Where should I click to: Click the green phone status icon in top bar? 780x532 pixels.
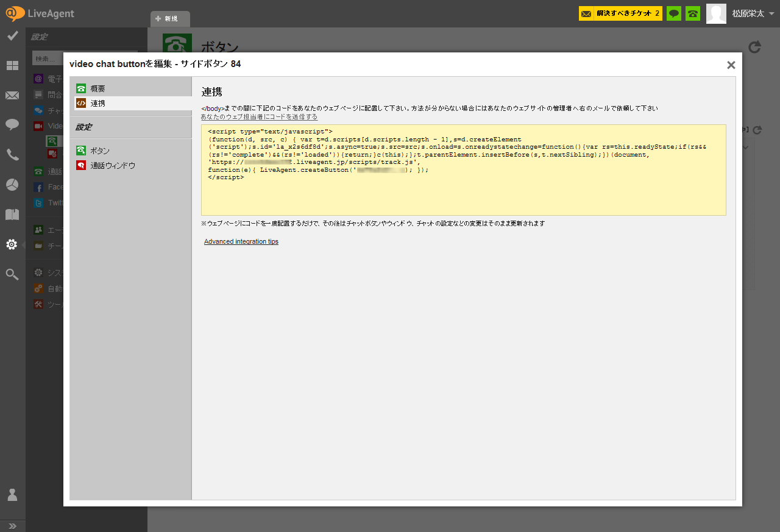[x=693, y=13]
